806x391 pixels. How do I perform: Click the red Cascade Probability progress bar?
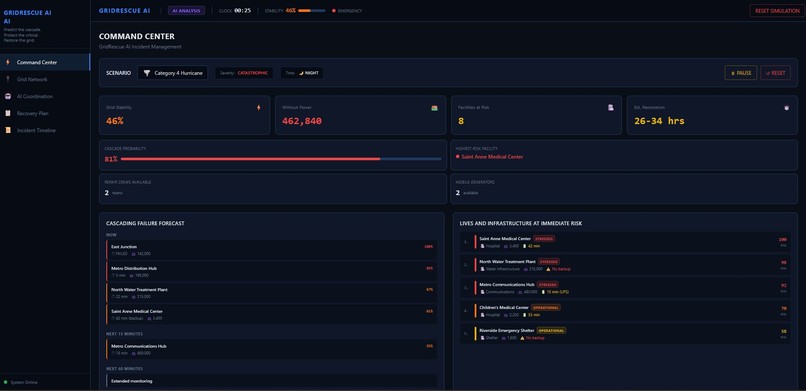pos(281,159)
